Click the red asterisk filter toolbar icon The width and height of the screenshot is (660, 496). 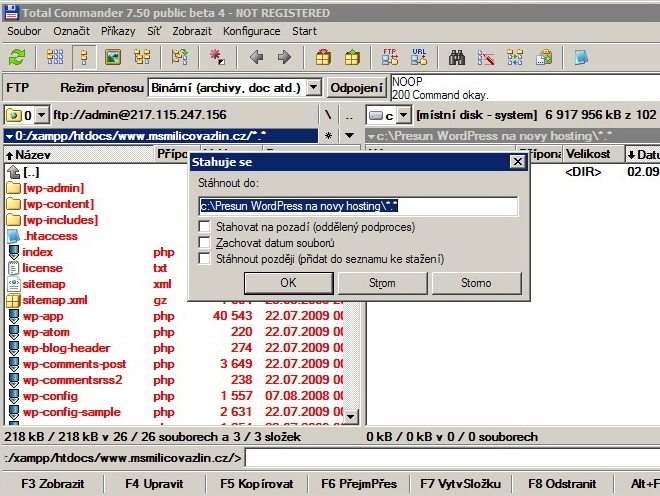tap(217, 57)
